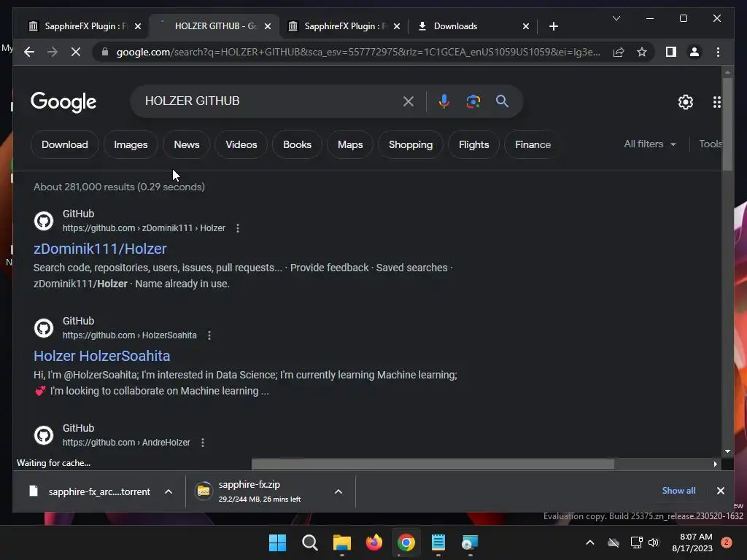Screen dimensions: 747x560
Task: Start voice search with microphone
Action: [x=444, y=101]
